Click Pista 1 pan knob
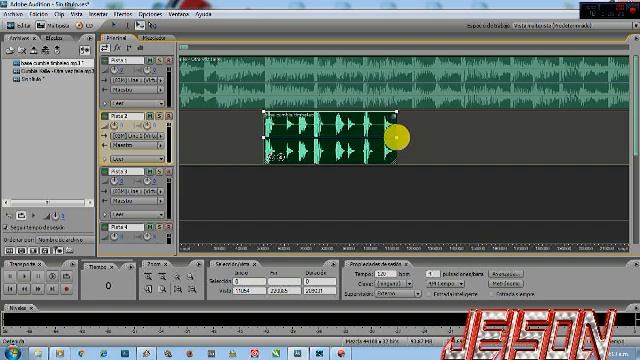The height and width of the screenshot is (360, 640). (147, 70)
